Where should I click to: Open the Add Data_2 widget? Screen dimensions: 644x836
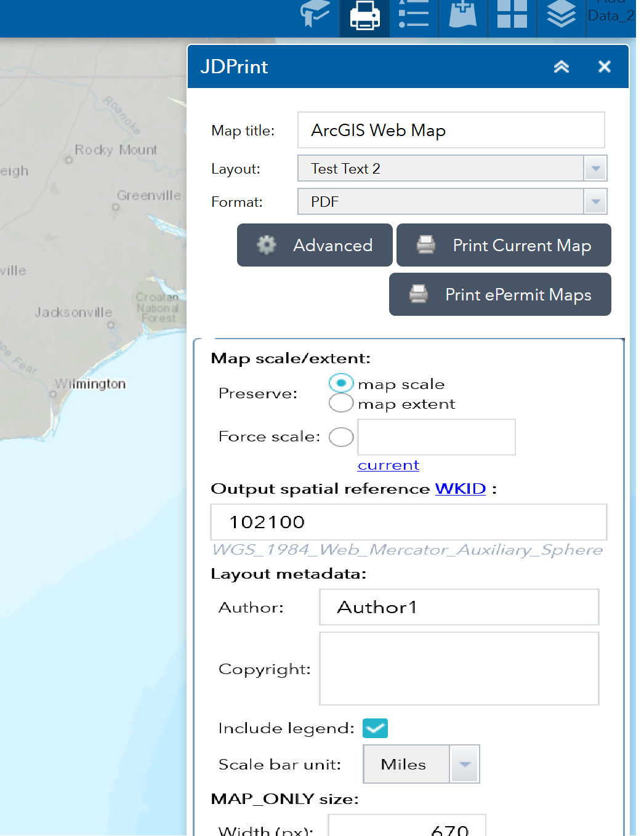point(611,12)
